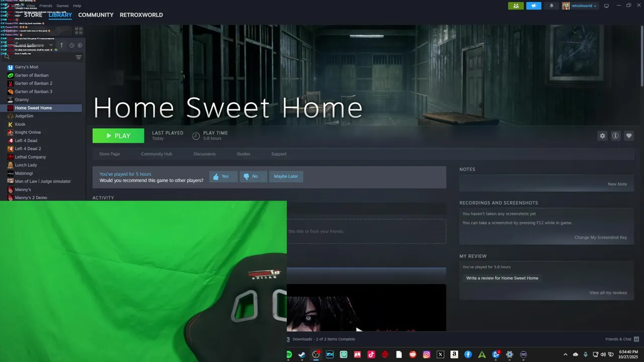The image size is (644, 362).
Task: Go to the COMMUNITY tab
Action: click(96, 15)
